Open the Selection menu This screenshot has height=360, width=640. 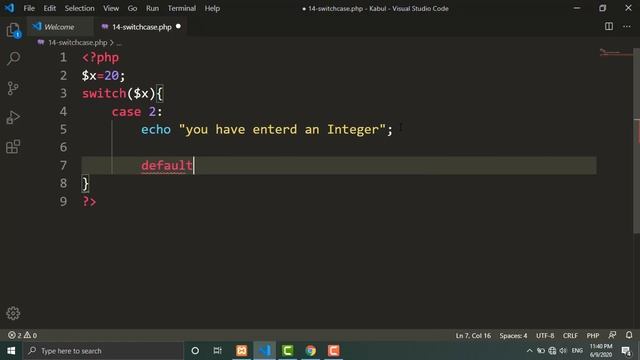click(79, 8)
